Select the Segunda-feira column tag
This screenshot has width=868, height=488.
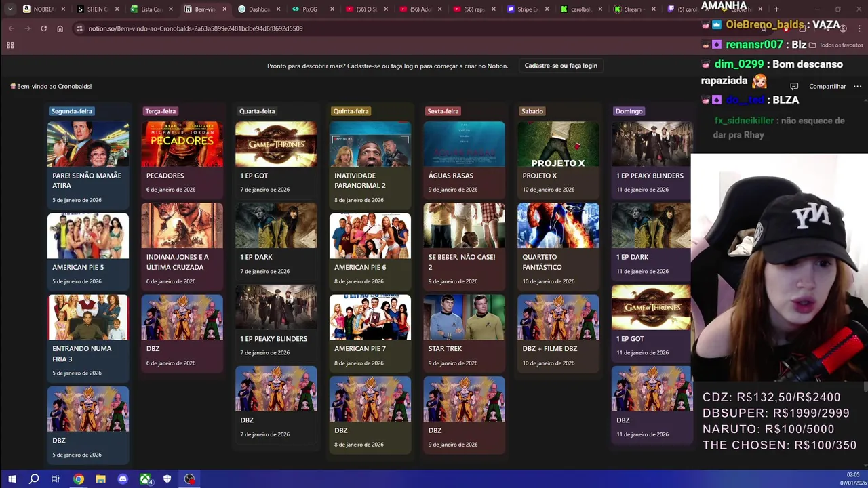tap(71, 111)
